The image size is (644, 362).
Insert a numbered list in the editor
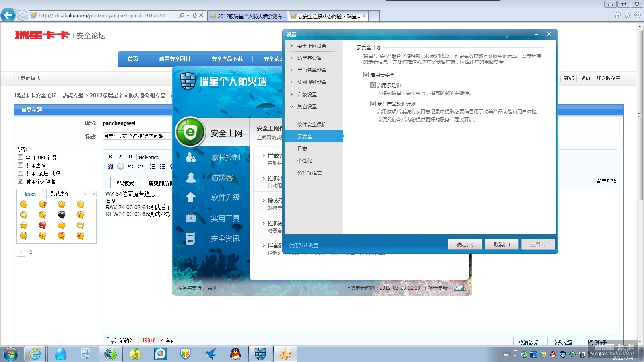153,166
